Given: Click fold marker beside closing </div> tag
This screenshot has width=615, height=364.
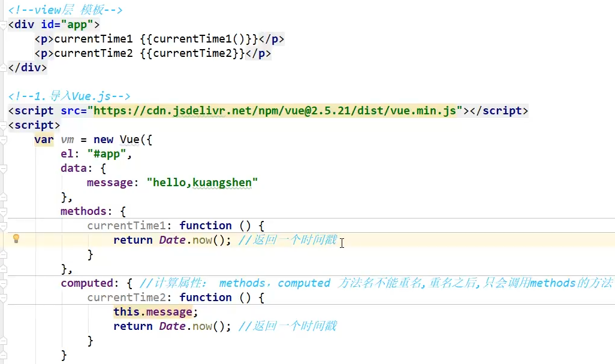Looking at the screenshot, I should point(4,67).
